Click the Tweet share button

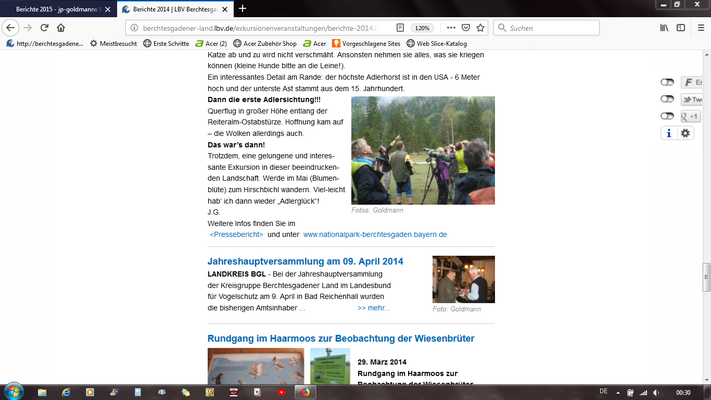692,99
